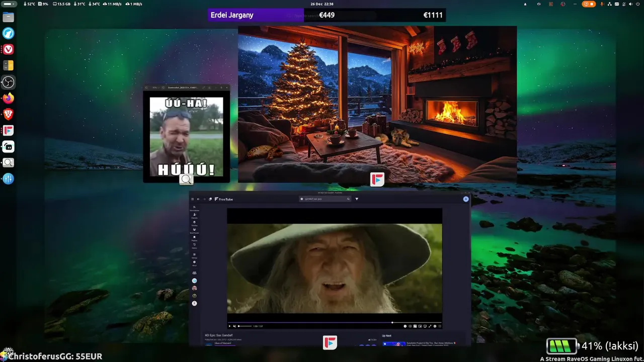Open History in FreeTube sidebar
Screen dimensions: 644x362
[x=194, y=246]
